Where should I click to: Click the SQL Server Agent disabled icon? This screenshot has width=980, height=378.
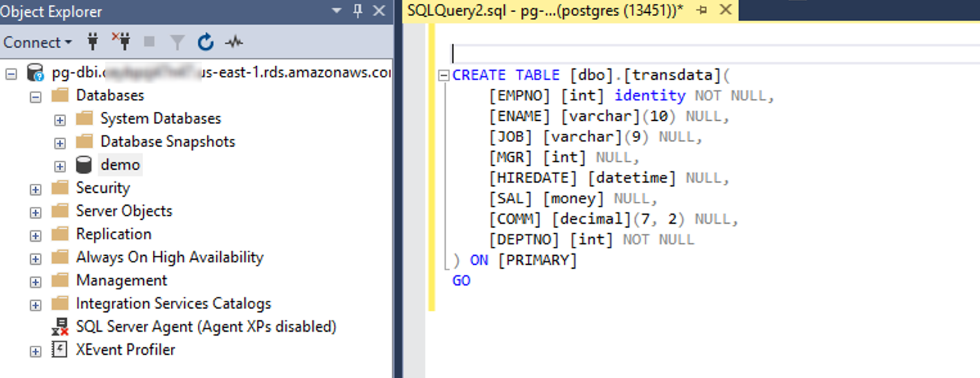pyautogui.click(x=60, y=327)
